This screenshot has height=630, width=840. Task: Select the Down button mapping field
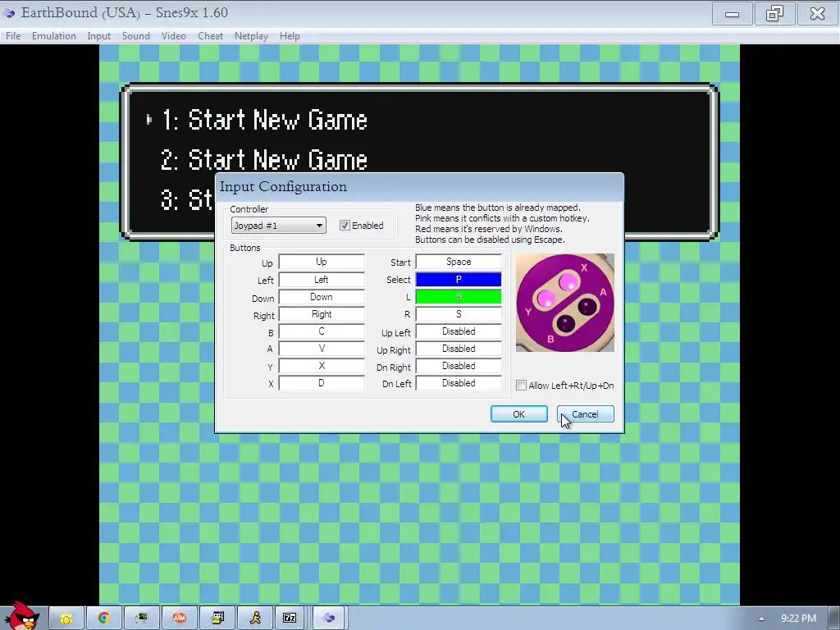coord(322,297)
